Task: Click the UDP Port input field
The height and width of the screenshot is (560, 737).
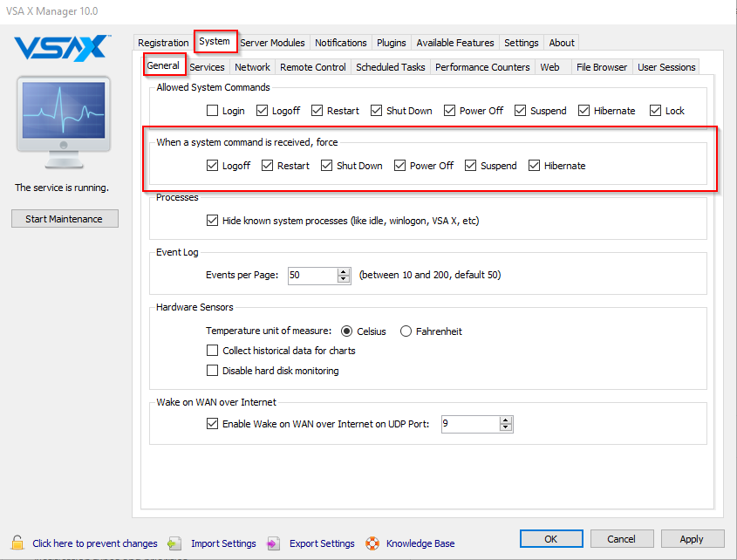Action: [470, 424]
